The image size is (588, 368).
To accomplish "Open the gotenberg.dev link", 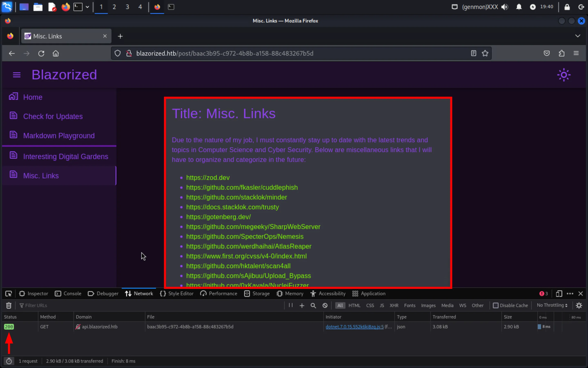I will [218, 217].
